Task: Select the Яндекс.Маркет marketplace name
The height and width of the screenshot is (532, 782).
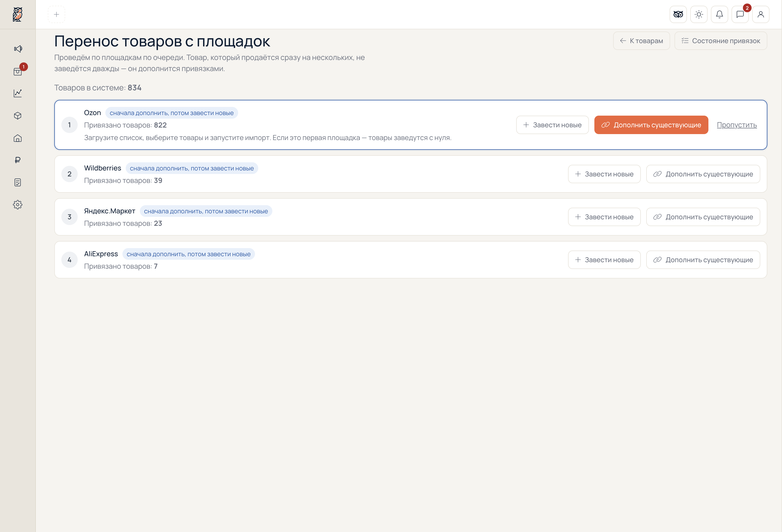Action: point(110,211)
